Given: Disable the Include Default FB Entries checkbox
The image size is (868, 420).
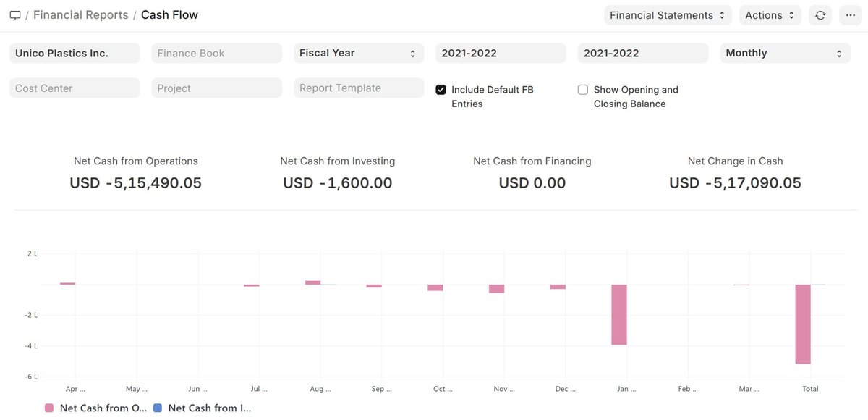Looking at the screenshot, I should click(x=441, y=89).
